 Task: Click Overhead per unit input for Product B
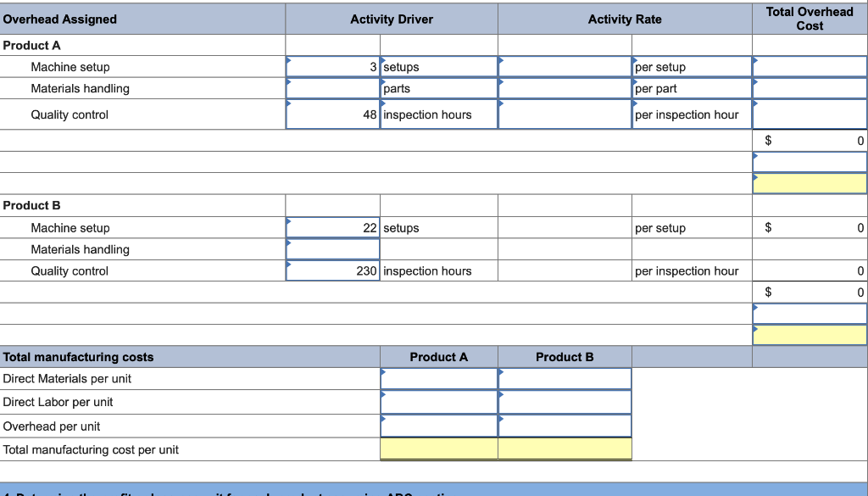click(565, 426)
